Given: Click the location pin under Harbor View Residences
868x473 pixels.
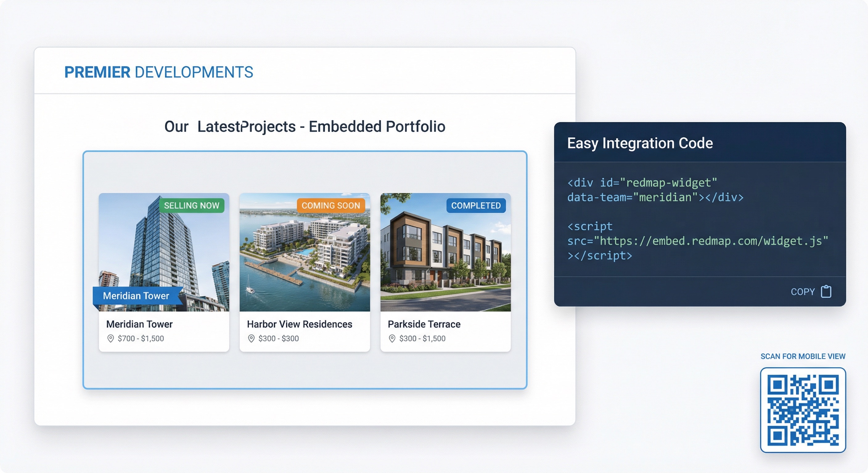Looking at the screenshot, I should (x=251, y=338).
